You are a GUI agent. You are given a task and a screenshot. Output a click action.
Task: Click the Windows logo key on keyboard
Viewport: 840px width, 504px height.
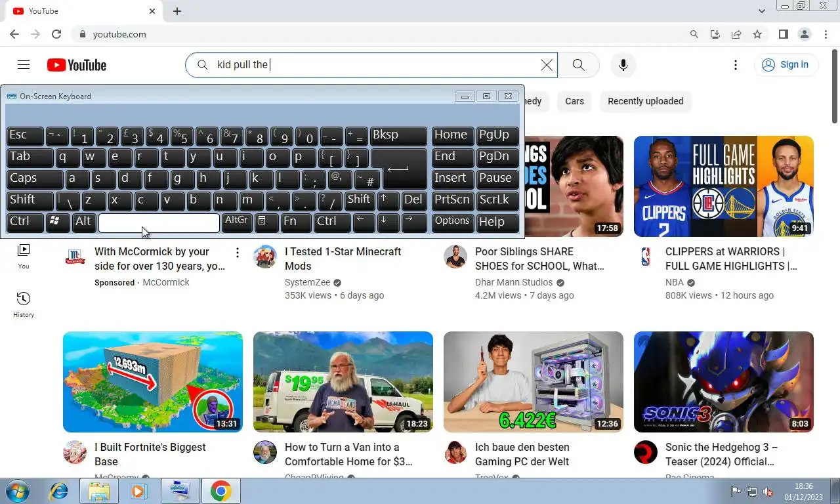tap(58, 222)
